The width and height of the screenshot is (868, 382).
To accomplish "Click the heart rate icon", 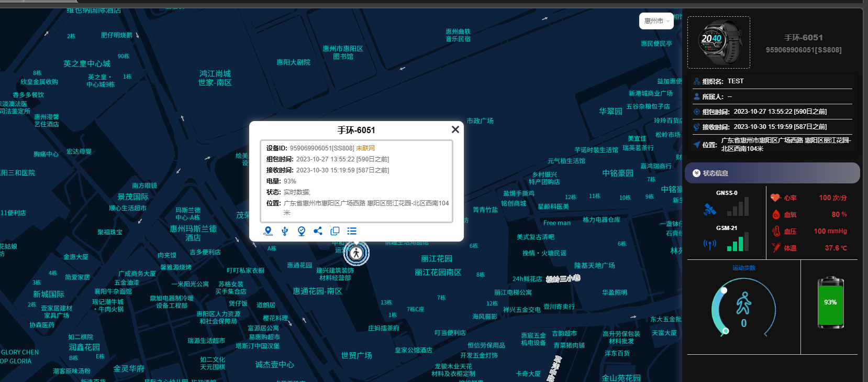I will (775, 198).
